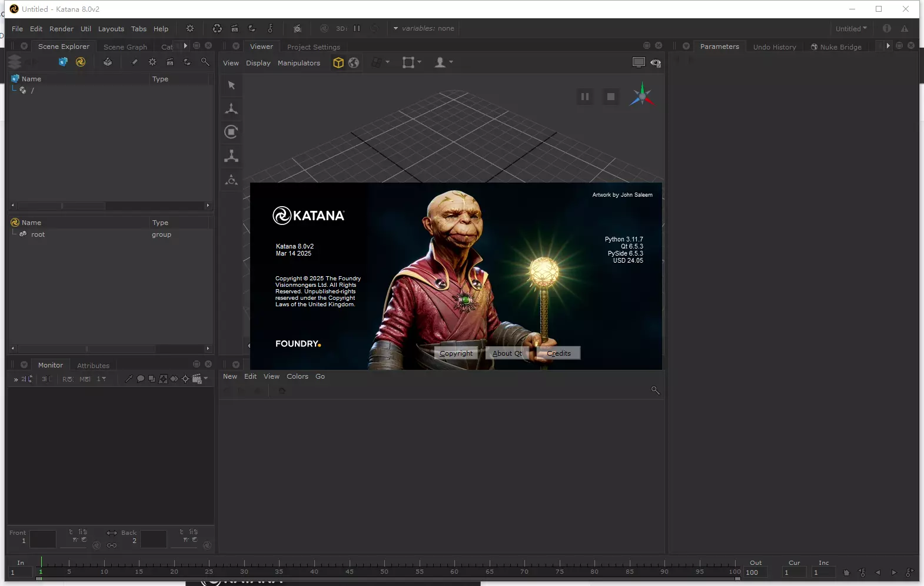Switch to the Attributes tab

click(93, 366)
